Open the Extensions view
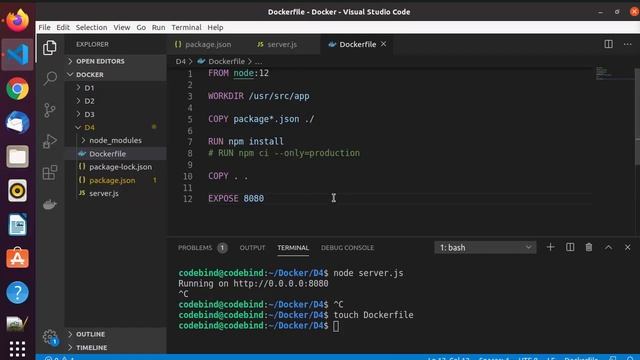This screenshot has height=360, width=640. coord(50,172)
